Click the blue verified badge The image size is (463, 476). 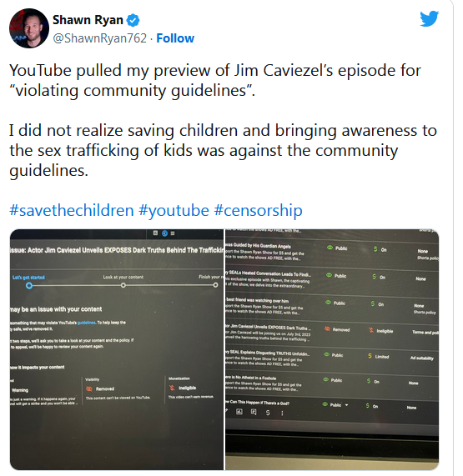click(133, 20)
